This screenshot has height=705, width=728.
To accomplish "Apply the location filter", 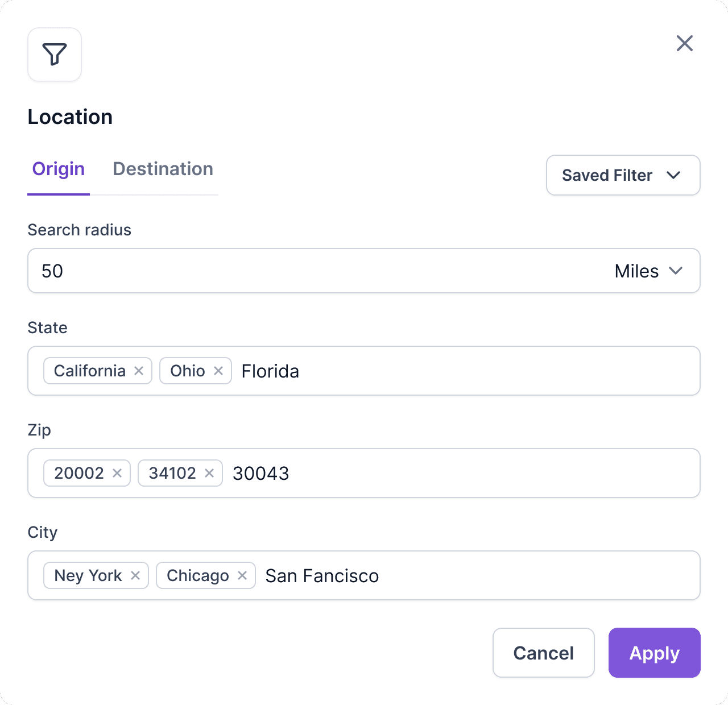I will coord(654,653).
